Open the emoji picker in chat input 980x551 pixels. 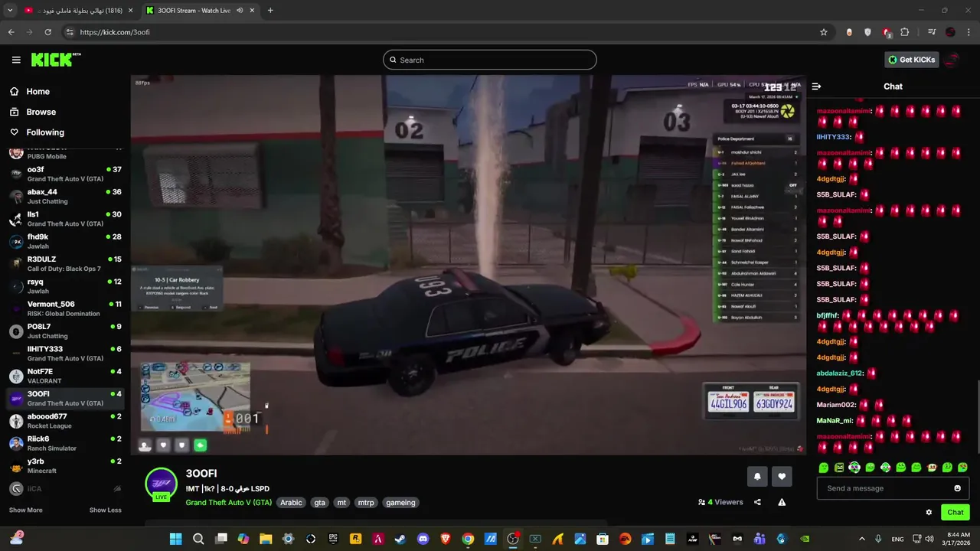[957, 488]
